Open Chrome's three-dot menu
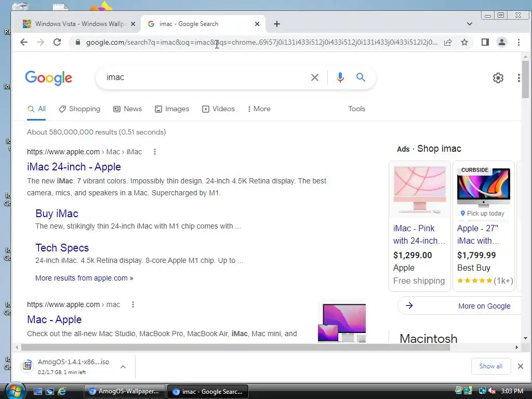532x399 pixels. (x=518, y=42)
